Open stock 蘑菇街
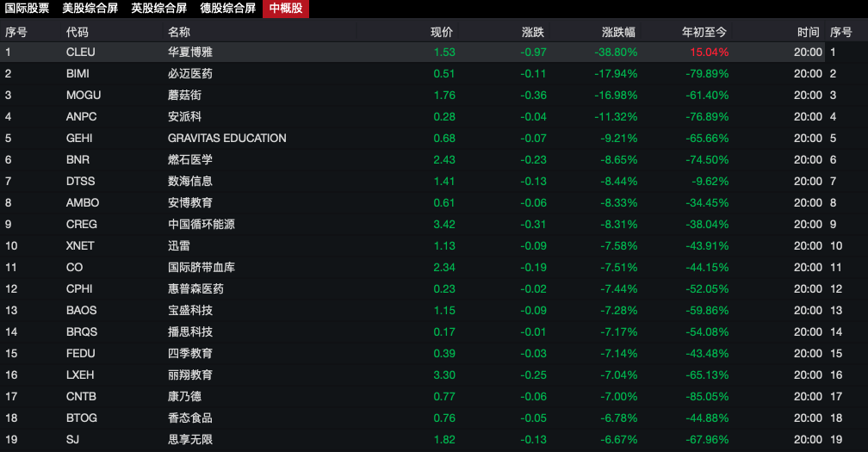 [x=184, y=96]
